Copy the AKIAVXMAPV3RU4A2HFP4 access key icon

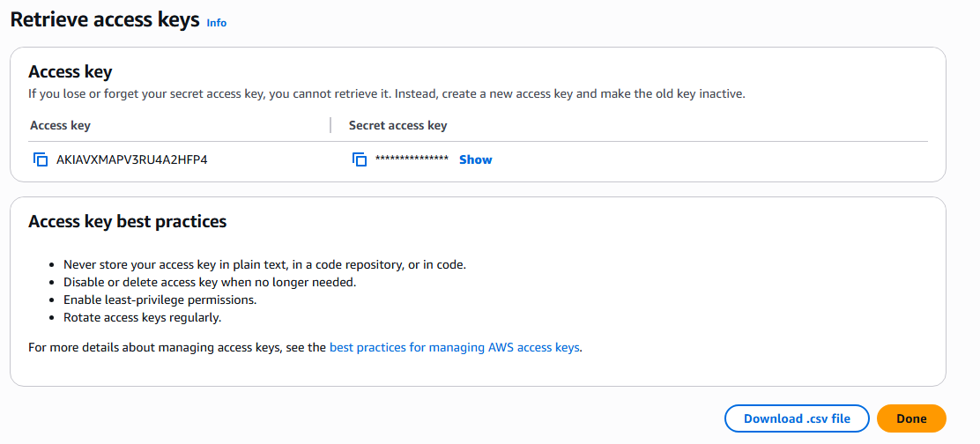(41, 159)
